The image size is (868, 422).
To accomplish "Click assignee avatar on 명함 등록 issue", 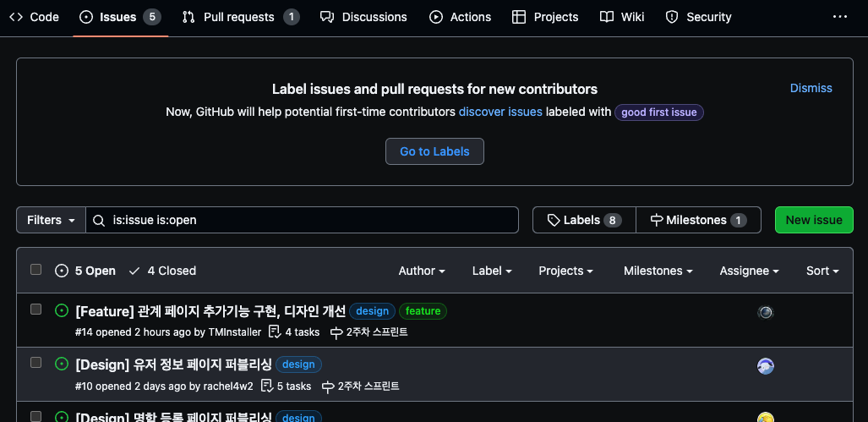I will [x=766, y=418].
